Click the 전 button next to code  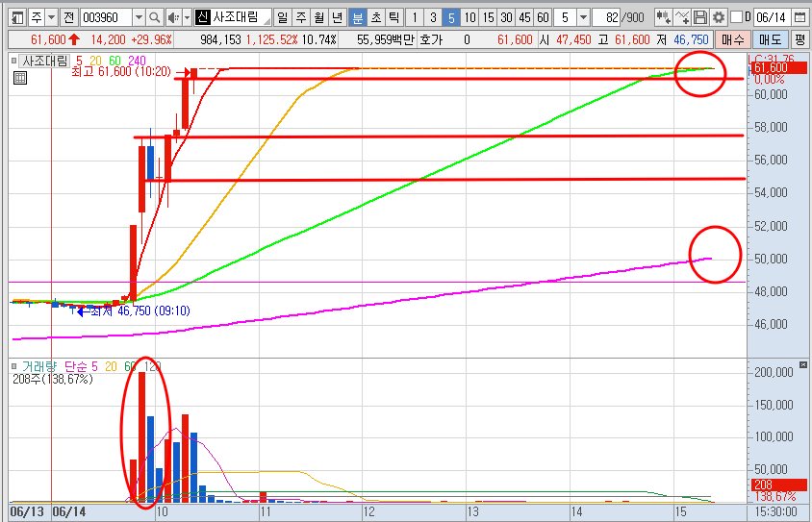point(68,17)
